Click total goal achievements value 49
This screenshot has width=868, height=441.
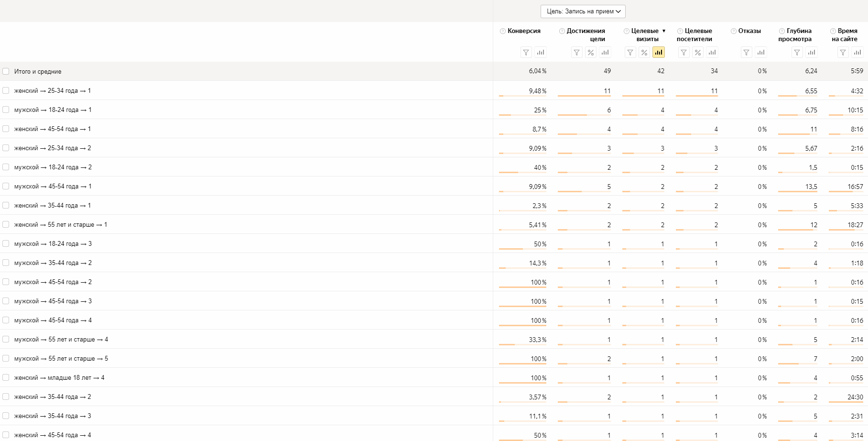(607, 71)
